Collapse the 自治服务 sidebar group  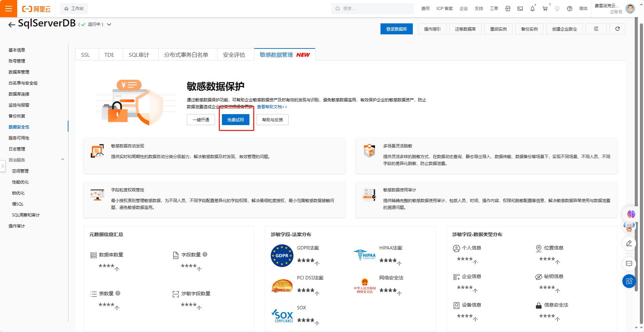pyautogui.click(x=63, y=159)
